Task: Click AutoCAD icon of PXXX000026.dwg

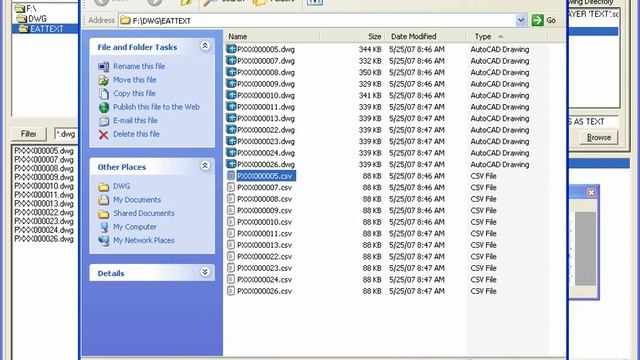Action: point(231,164)
